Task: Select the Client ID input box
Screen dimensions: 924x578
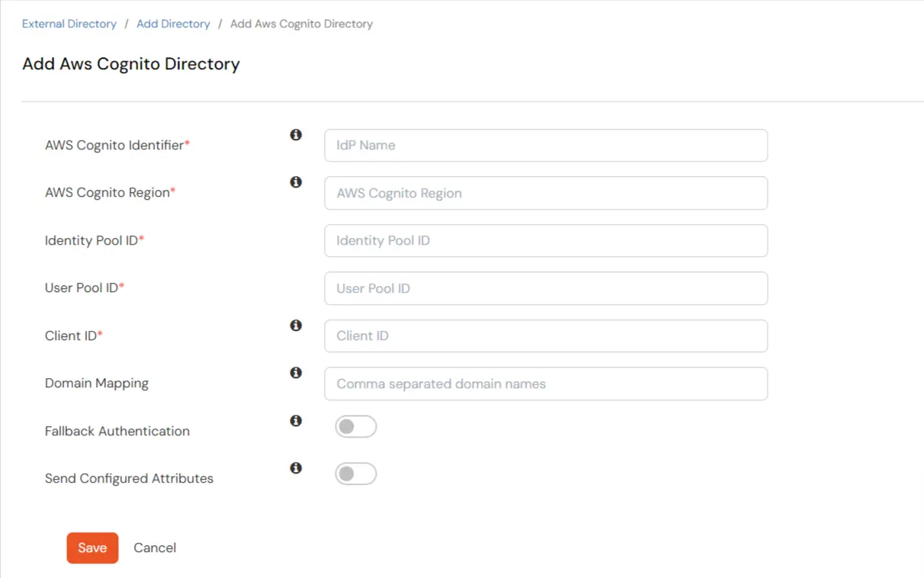Action: (546, 336)
